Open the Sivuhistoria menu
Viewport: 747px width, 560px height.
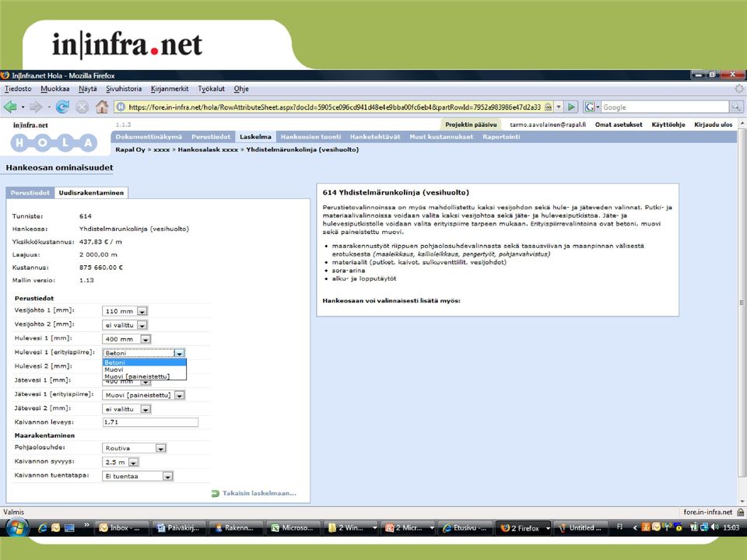[x=124, y=89]
